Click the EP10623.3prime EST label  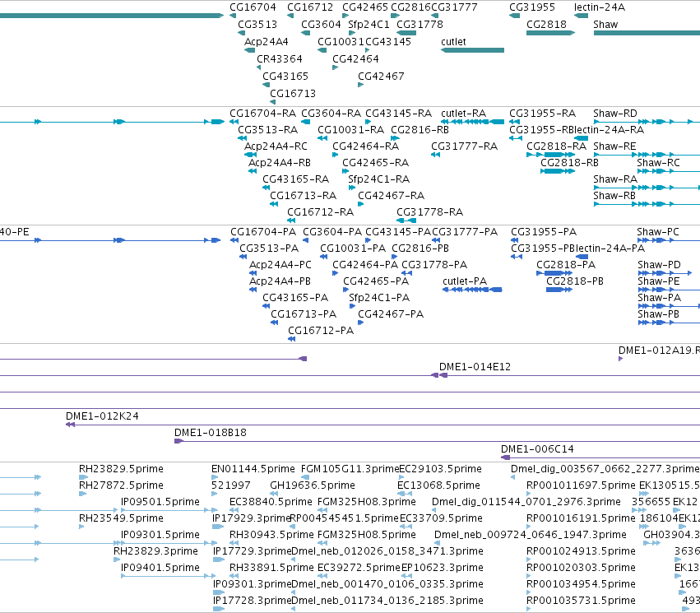tap(443, 568)
